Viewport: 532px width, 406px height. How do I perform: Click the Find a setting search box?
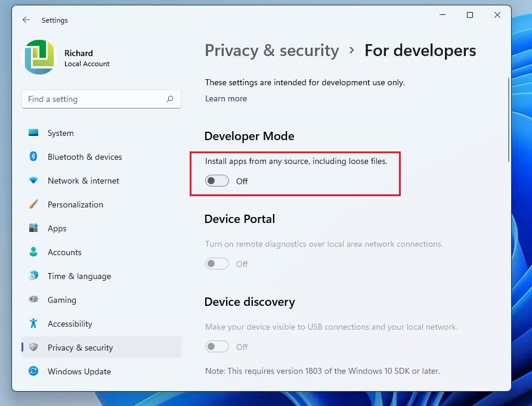[101, 99]
